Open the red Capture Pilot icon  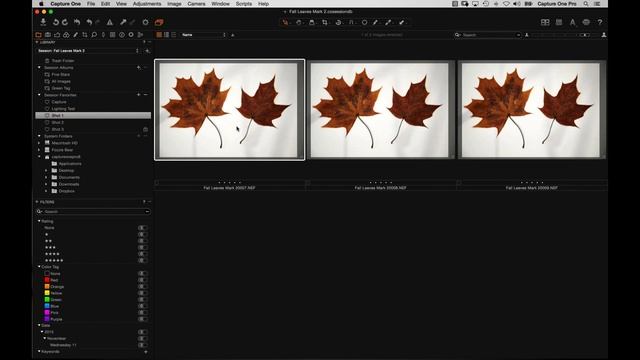pyautogui.click(x=159, y=22)
